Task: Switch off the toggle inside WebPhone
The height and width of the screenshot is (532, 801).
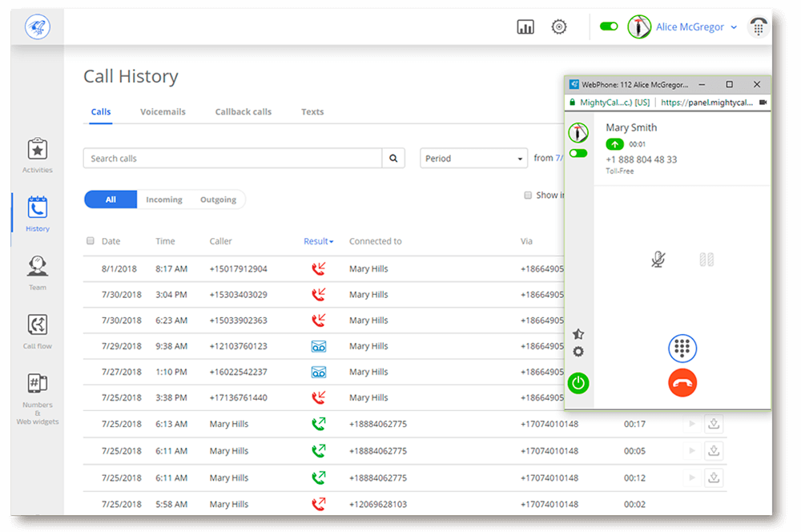Action: tap(578, 152)
